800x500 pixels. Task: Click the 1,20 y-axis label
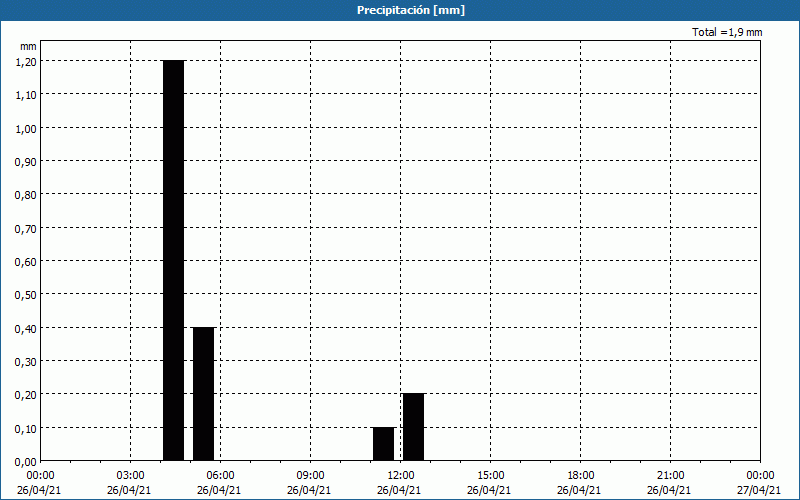(x=26, y=61)
